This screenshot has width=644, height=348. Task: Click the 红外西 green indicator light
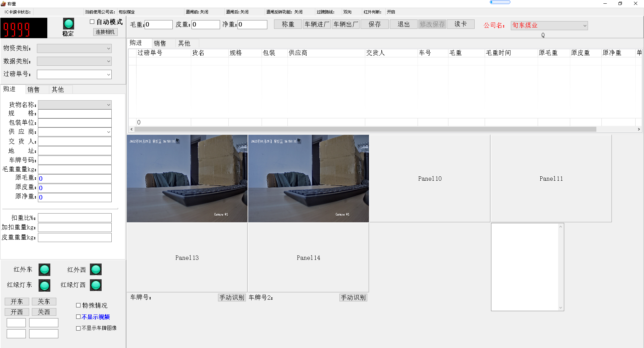point(96,270)
